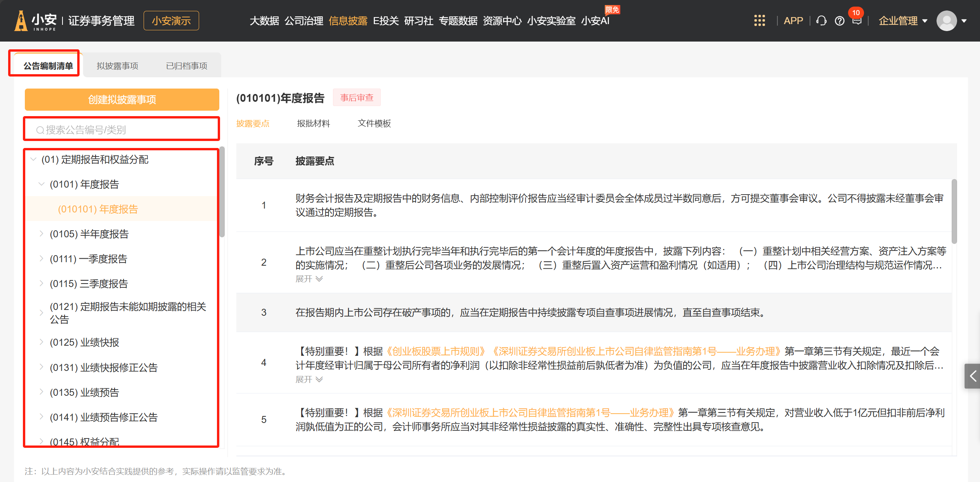Click the disclosure table vertical scrollbar
Viewport: 980px width, 482px height.
coord(954,212)
